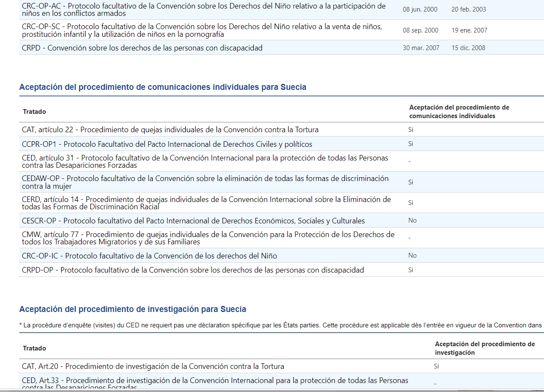Click the Tratado header in the investigación table
The image size is (544, 392).
click(34, 348)
